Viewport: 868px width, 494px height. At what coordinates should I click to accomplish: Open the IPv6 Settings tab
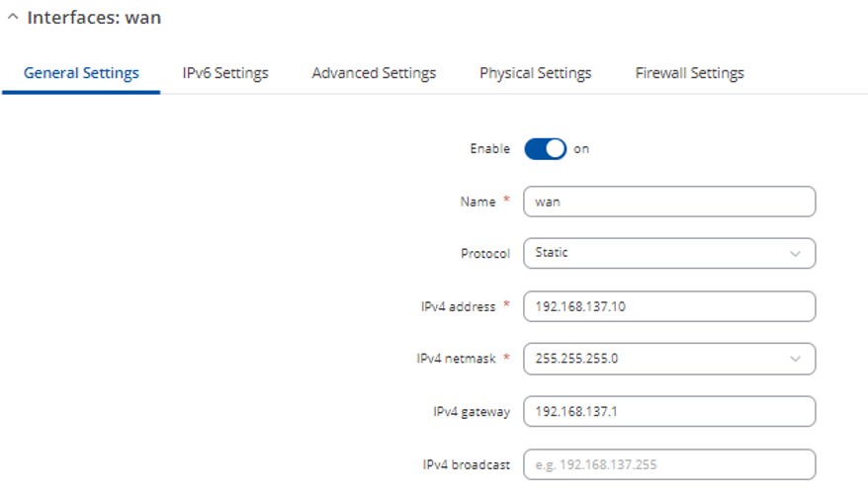[x=225, y=73]
